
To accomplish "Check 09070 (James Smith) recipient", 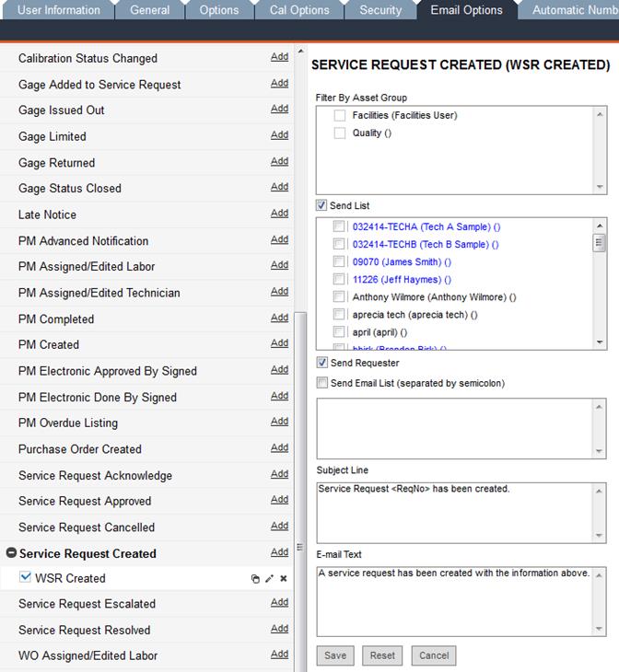I will point(339,261).
